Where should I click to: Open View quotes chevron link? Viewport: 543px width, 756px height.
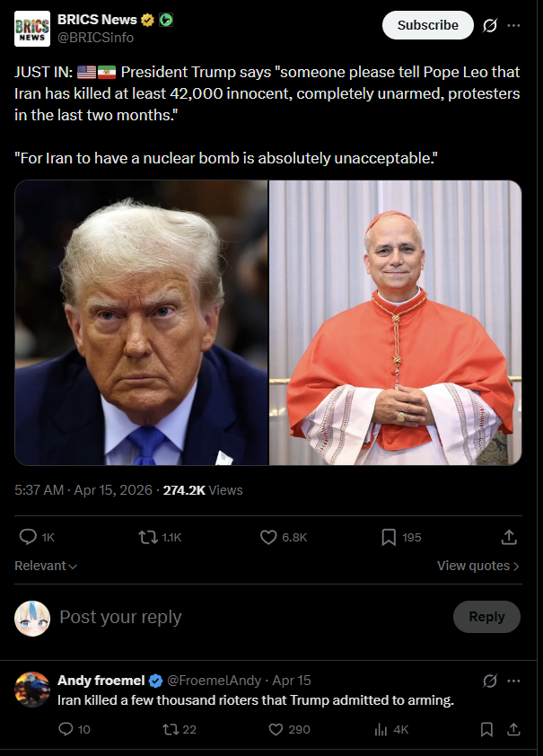click(x=478, y=566)
